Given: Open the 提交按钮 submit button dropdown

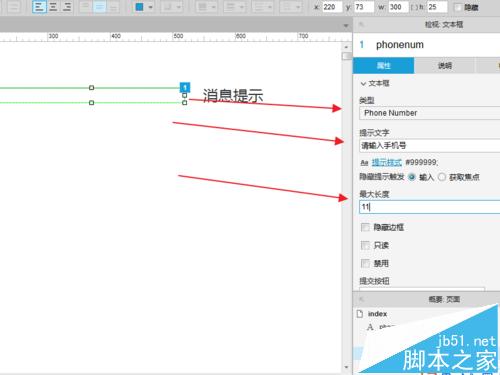Looking at the screenshot, I should click(422, 289).
